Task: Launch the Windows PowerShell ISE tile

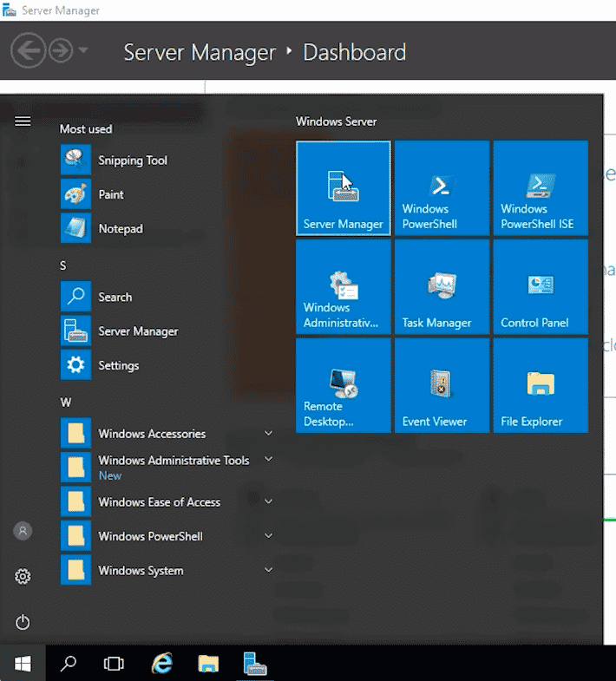Action: click(540, 187)
